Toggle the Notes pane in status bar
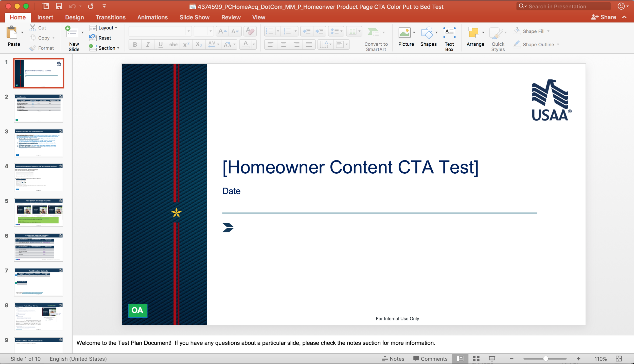Image resolution: width=634 pixels, height=364 pixels. tap(393, 358)
